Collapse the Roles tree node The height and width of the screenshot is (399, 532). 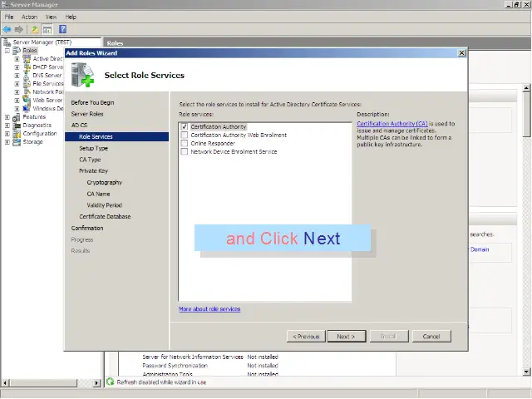click(7, 51)
